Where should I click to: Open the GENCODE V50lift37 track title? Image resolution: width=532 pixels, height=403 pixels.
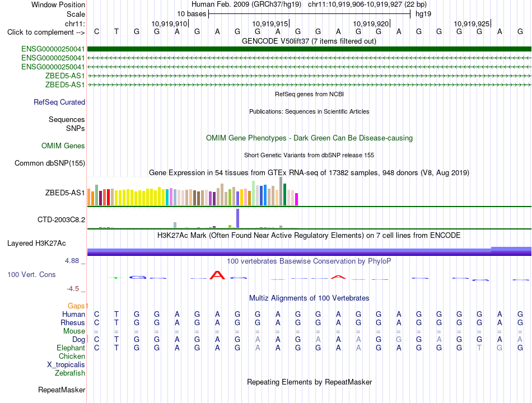coord(309,41)
